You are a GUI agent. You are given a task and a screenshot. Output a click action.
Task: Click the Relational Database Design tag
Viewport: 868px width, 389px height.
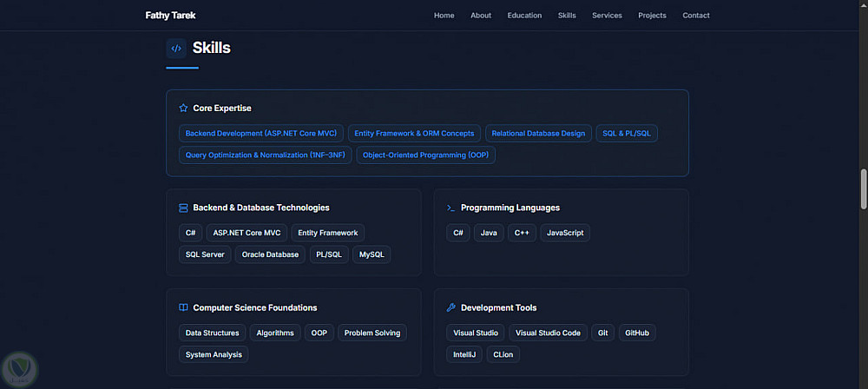point(539,134)
